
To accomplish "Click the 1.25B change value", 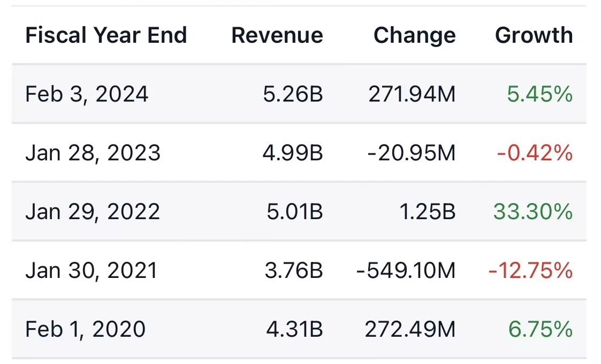I will click(426, 212).
